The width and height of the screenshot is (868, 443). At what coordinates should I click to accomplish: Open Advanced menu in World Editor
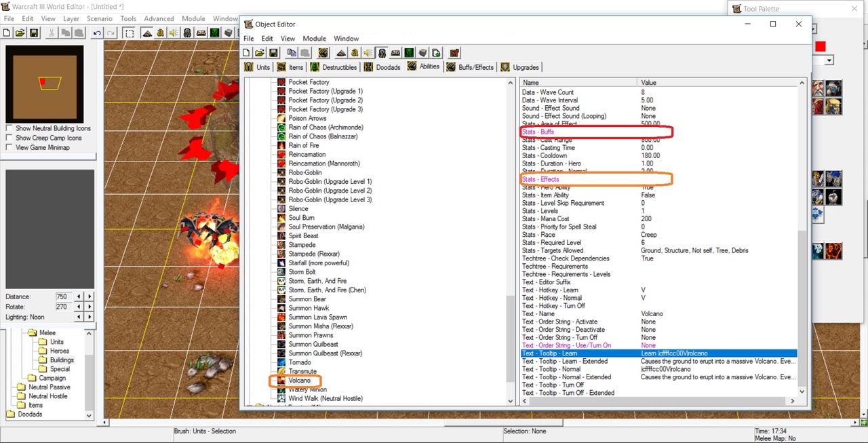[159, 19]
